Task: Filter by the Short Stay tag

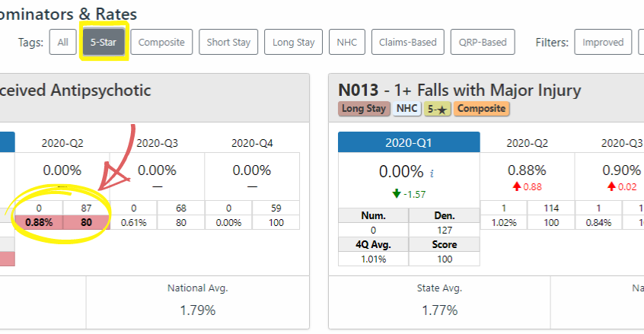Action: pos(228,42)
